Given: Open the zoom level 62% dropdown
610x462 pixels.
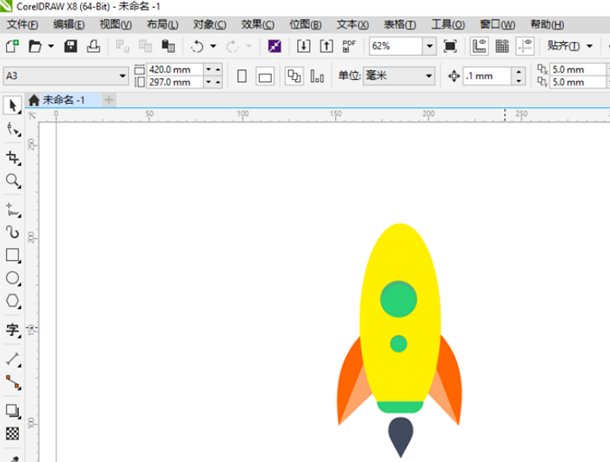Looking at the screenshot, I should tap(429, 46).
